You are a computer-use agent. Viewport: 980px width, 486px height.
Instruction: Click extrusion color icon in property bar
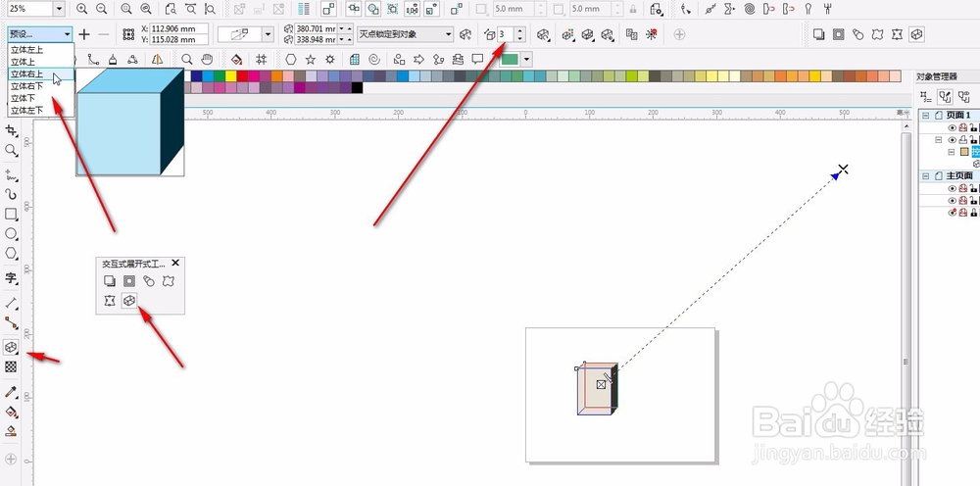567,34
